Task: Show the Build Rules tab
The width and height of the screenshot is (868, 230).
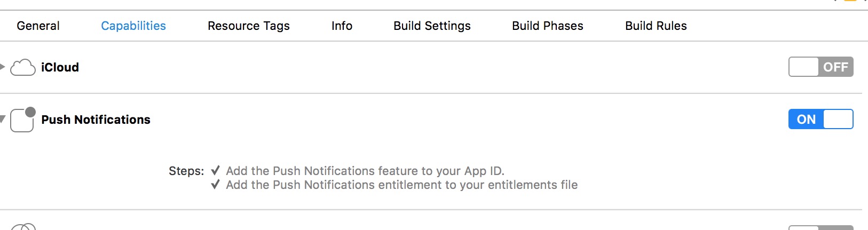Action: coord(656,26)
